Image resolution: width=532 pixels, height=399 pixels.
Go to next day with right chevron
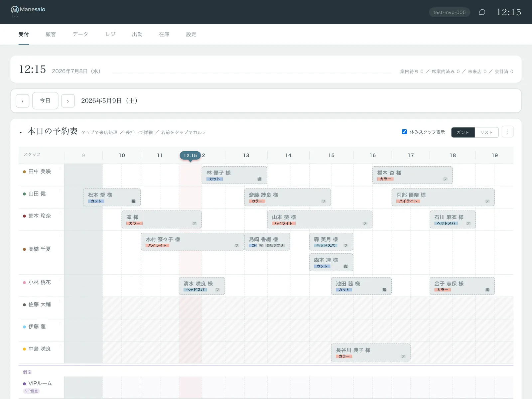coord(68,101)
